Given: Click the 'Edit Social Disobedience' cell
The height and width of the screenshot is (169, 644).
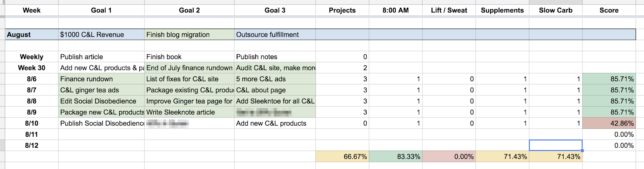Looking at the screenshot, I should pos(101,101).
